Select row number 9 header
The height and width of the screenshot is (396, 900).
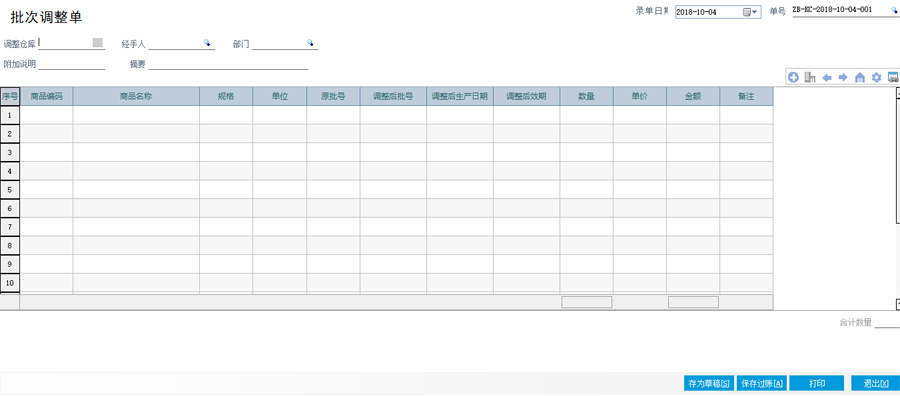point(10,264)
